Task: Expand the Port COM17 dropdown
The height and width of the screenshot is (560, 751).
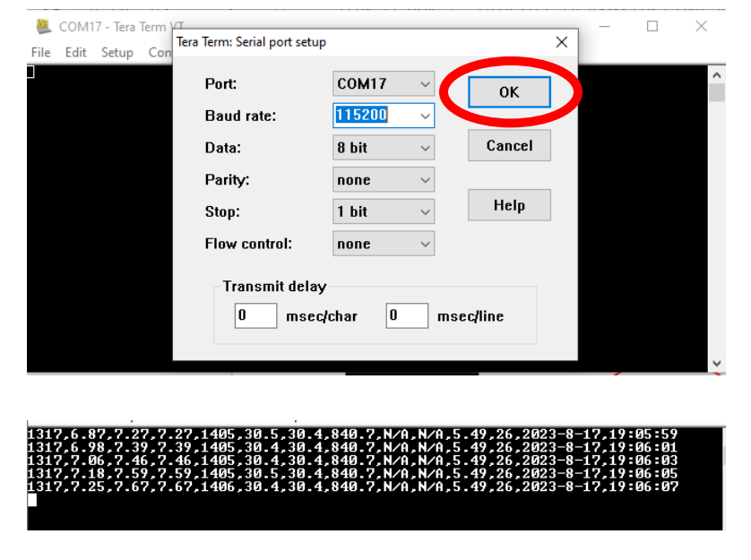Action: pos(425,84)
